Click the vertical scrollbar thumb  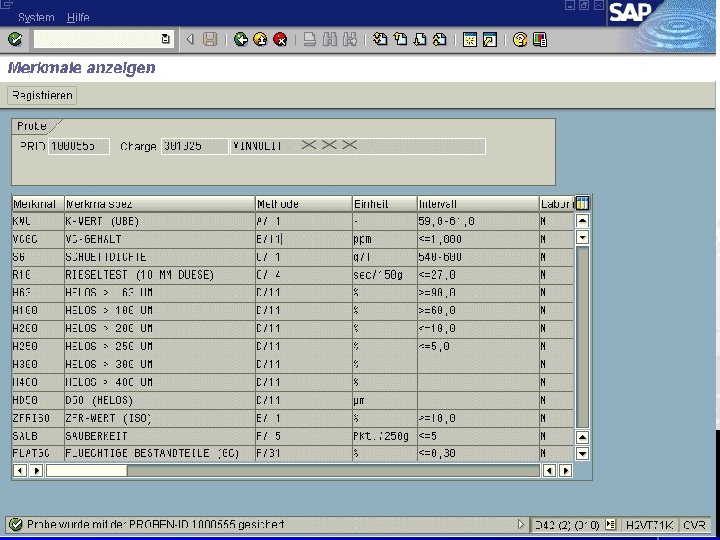pos(582,337)
